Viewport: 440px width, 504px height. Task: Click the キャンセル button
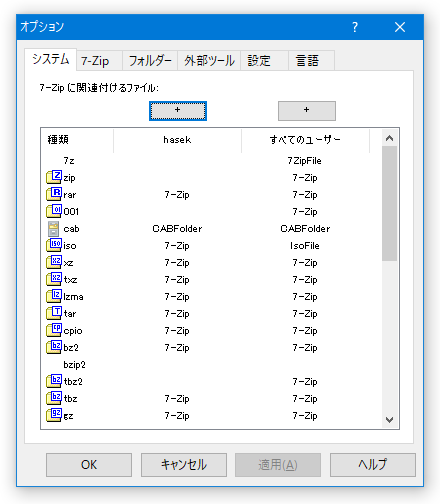(x=184, y=465)
